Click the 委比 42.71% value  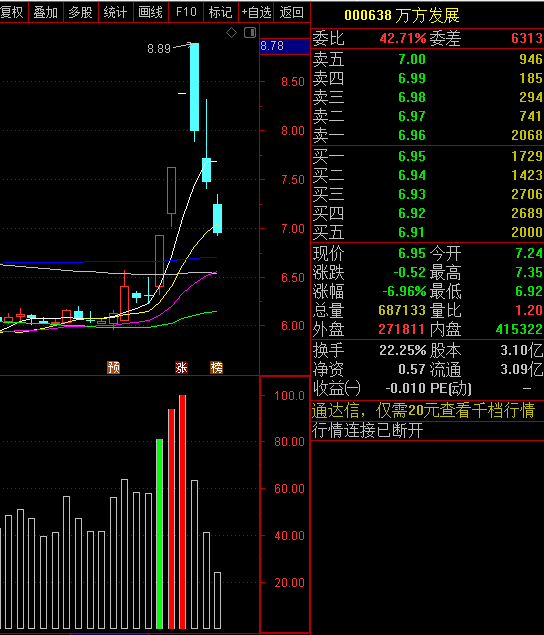[x=403, y=38]
